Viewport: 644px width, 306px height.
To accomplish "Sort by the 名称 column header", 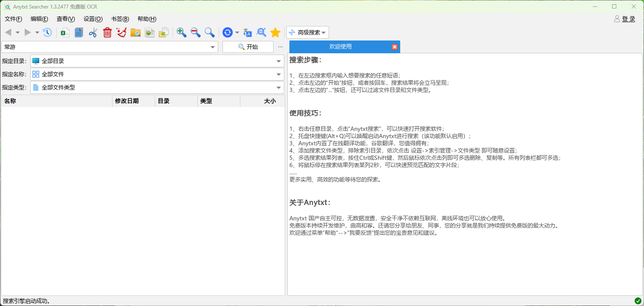I will (x=57, y=101).
